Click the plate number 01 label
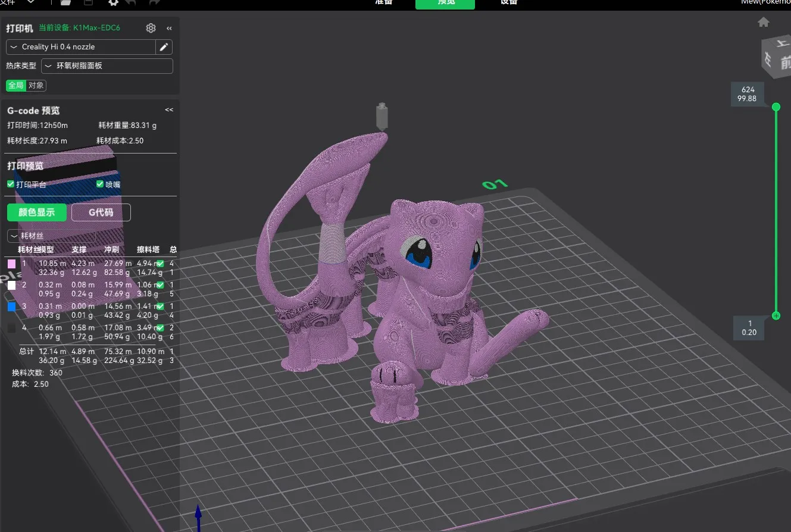791x532 pixels. (x=494, y=185)
